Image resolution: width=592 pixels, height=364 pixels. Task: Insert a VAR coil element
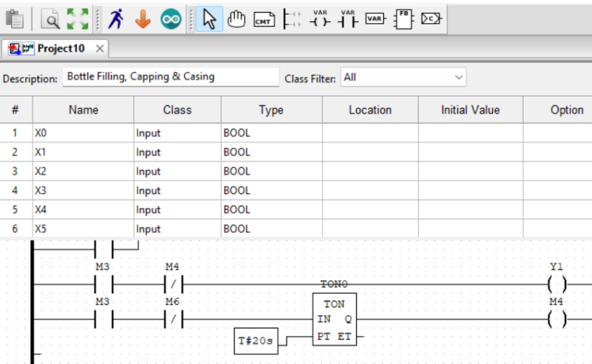point(320,19)
